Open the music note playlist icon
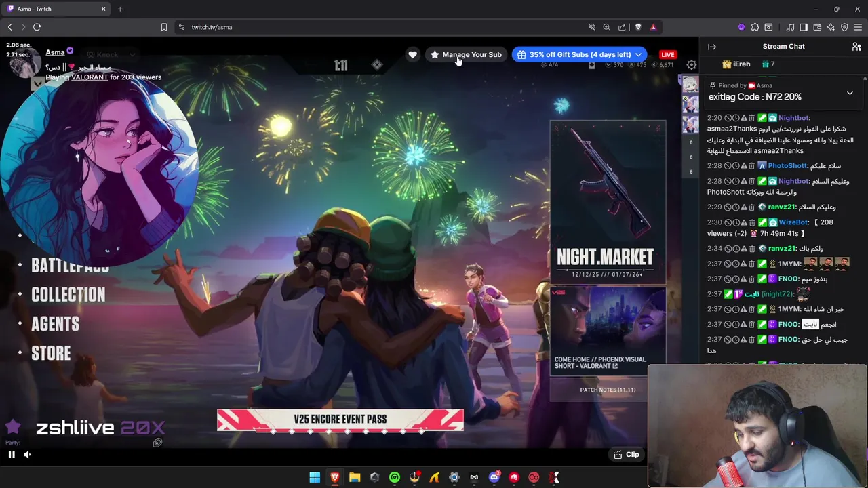This screenshot has height=488, width=868. (x=790, y=27)
